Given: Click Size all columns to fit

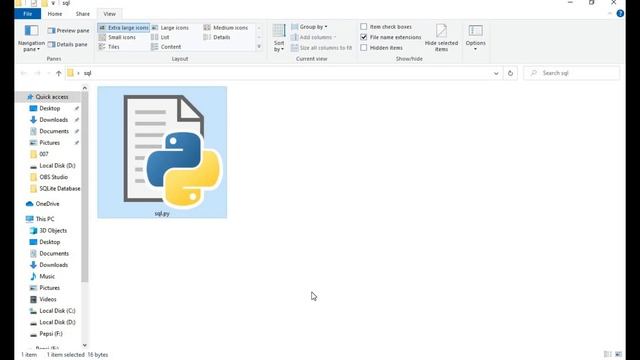Looking at the screenshot, I should pyautogui.click(x=321, y=48).
